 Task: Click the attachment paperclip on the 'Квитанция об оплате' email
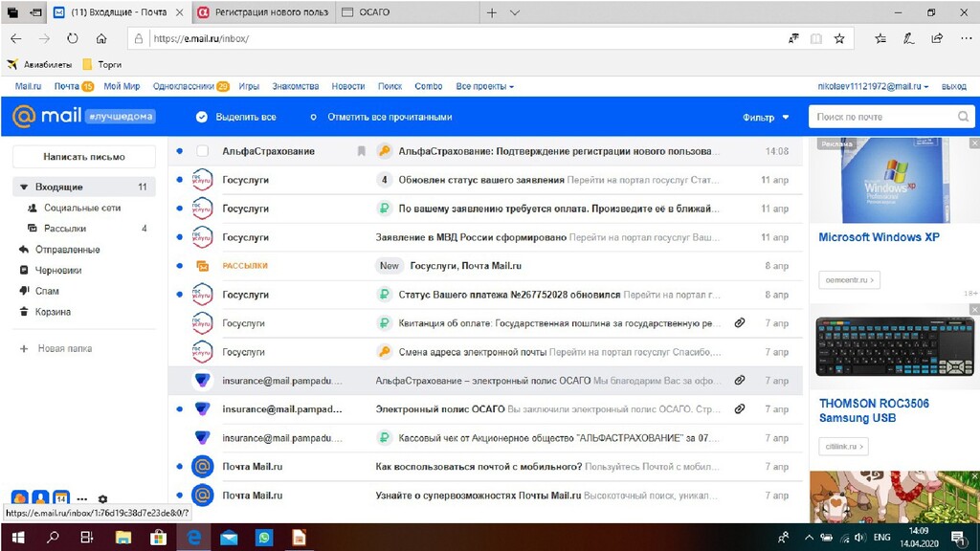[740, 323]
